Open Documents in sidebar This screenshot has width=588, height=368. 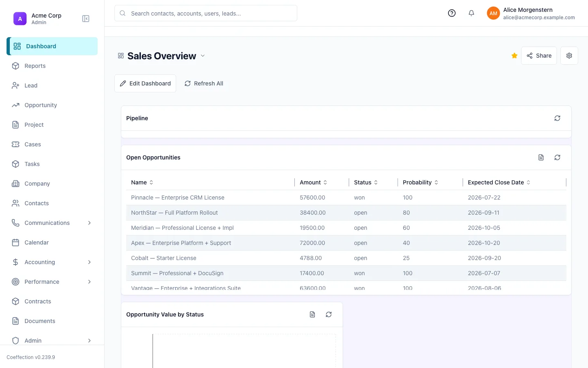coord(52,321)
